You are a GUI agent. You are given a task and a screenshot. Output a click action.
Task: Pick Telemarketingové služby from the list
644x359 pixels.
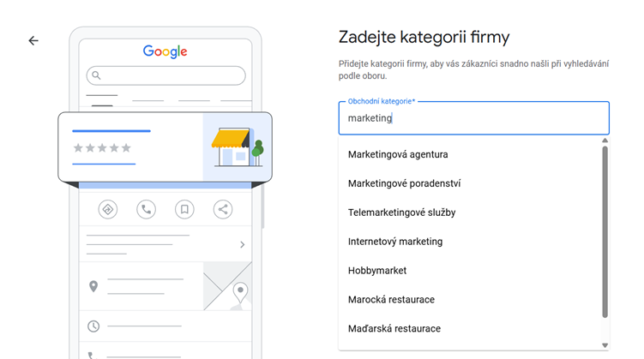coord(401,212)
